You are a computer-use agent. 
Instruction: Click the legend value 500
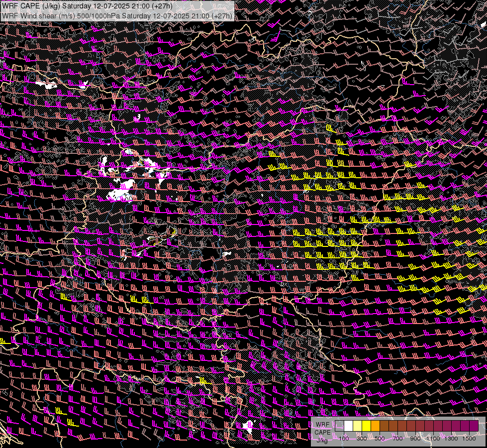pyautogui.click(x=380, y=439)
